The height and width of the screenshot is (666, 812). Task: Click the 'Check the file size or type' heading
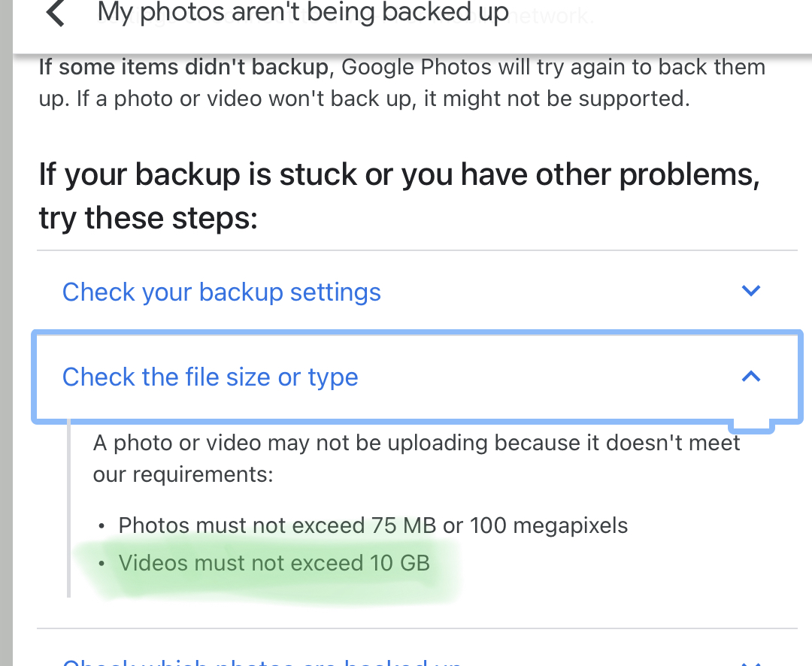coord(210,377)
